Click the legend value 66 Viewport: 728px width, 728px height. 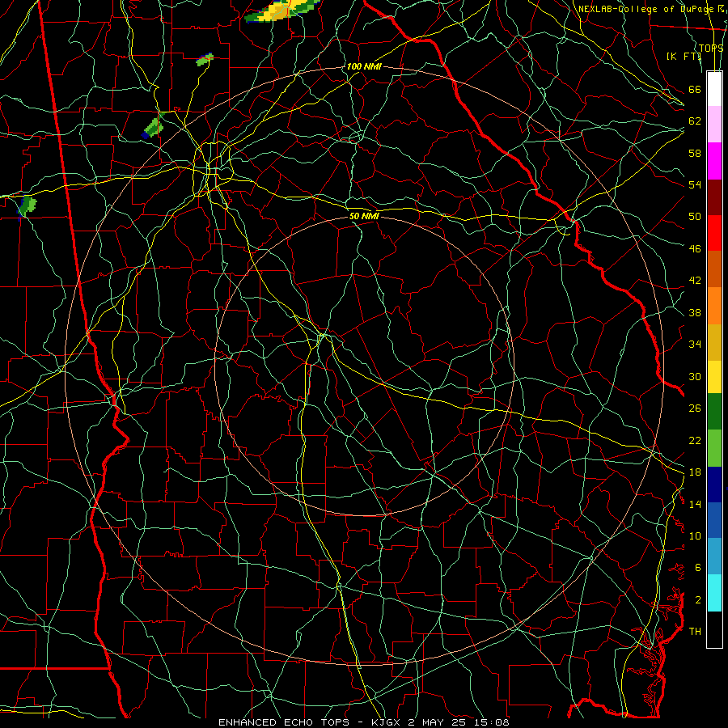pos(695,89)
